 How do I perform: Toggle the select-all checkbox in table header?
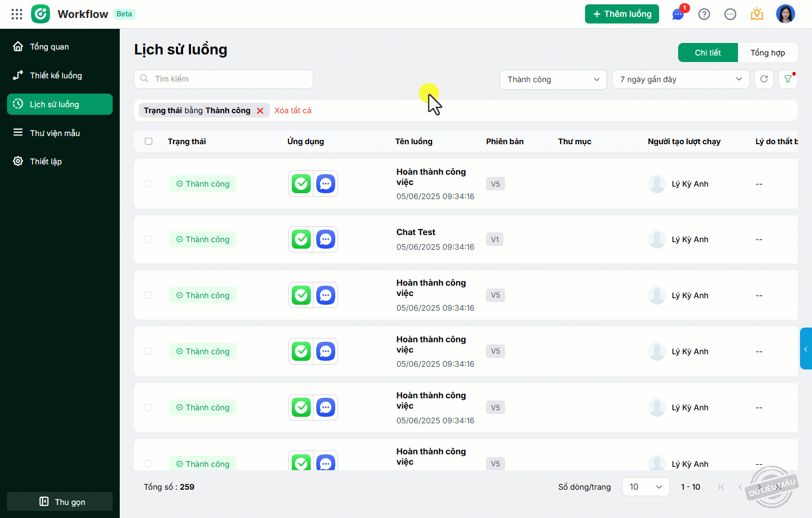tap(149, 141)
